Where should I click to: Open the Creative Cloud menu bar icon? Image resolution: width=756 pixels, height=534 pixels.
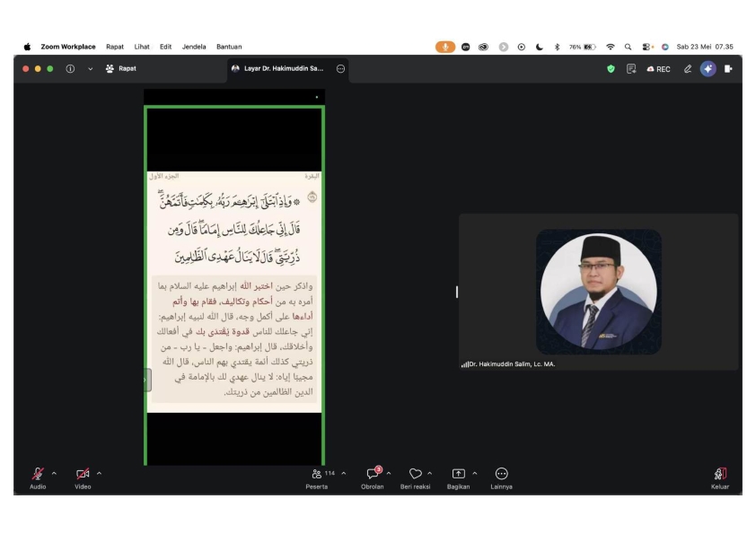pyautogui.click(x=483, y=47)
